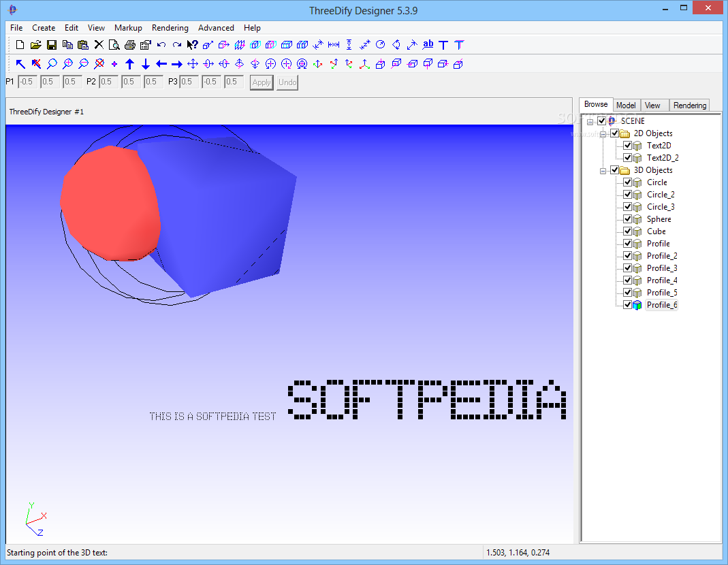Select Circle_2 in the tree
This screenshot has height=565, width=728.
click(x=661, y=195)
